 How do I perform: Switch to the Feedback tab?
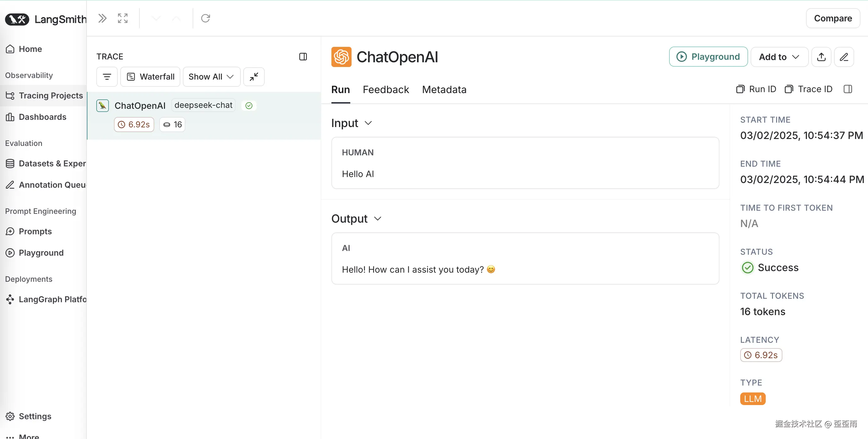tap(386, 90)
